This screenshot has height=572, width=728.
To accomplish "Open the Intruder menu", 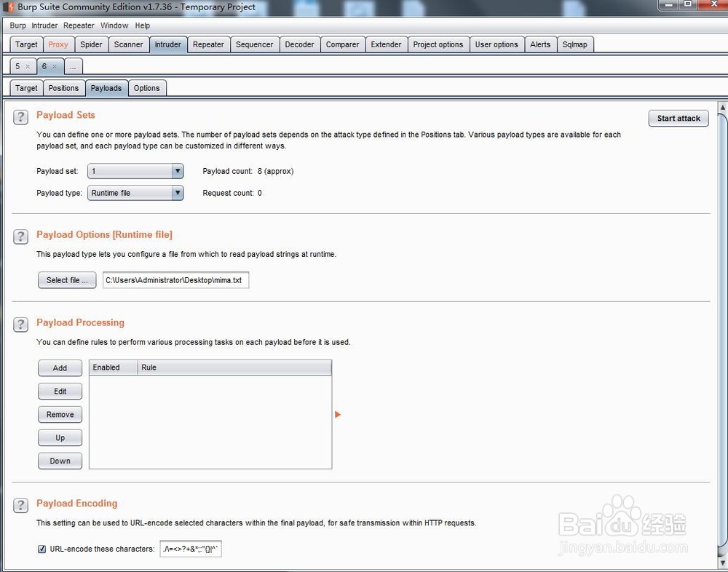I will tap(44, 25).
